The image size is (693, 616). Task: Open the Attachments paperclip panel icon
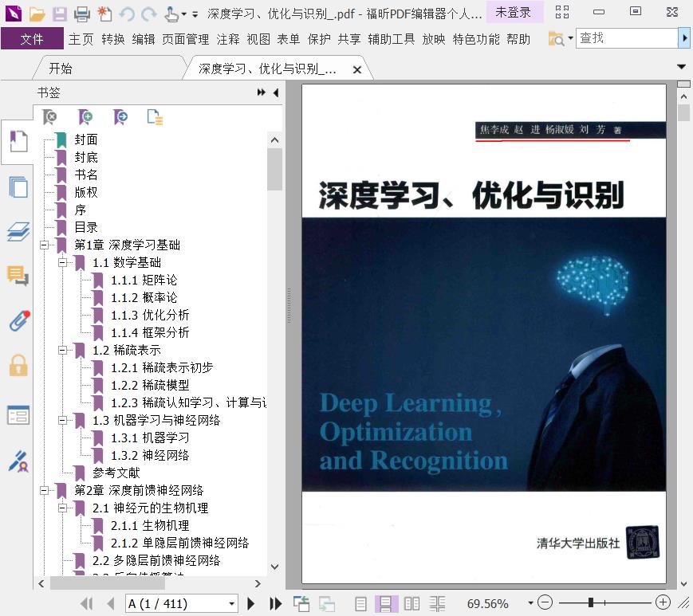coord(19,321)
